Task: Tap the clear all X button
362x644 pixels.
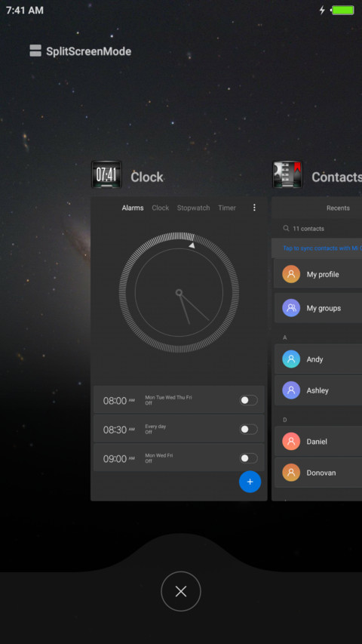Action: tap(181, 591)
